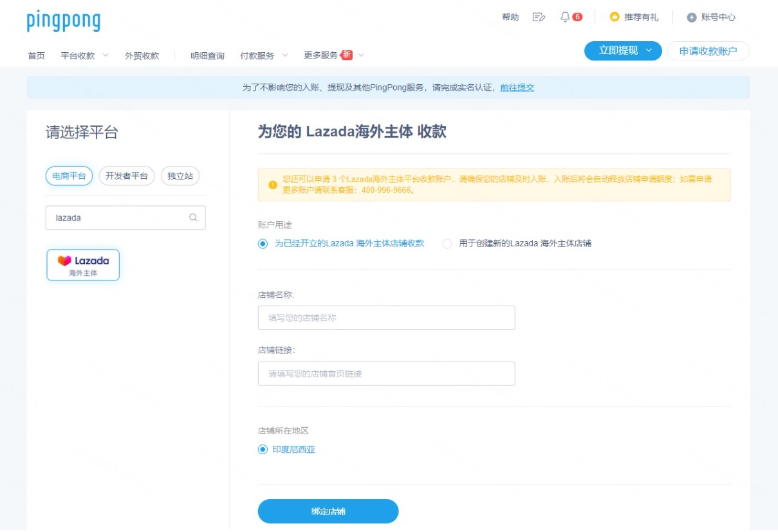The image size is (778, 532).
Task: Open 账号中心 via its account icon
Action: click(x=692, y=17)
